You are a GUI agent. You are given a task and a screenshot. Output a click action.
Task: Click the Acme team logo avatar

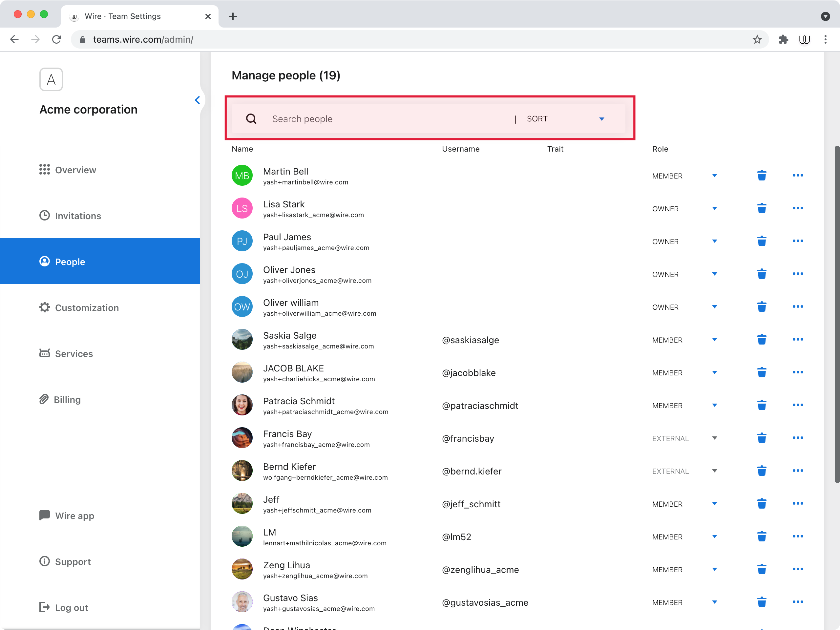click(x=51, y=79)
